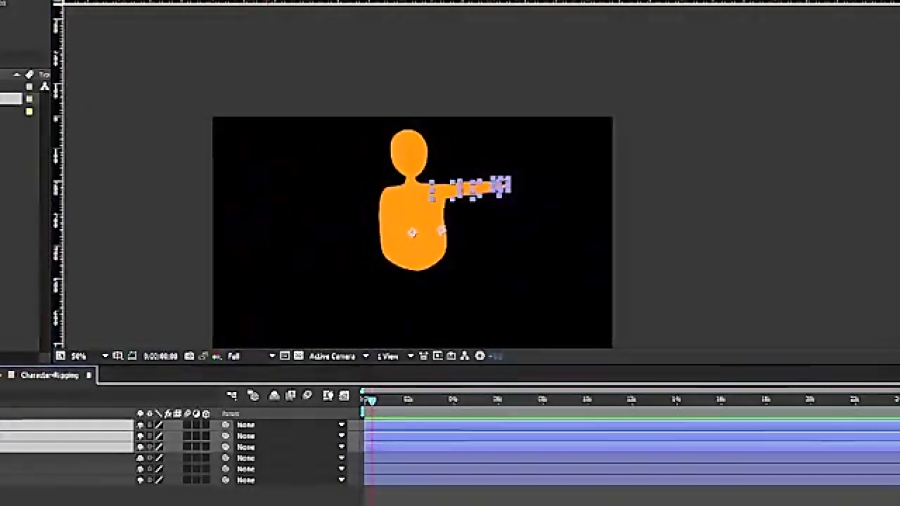Open the Graph Editor in timeline
The height and width of the screenshot is (506, 900).
click(x=344, y=395)
